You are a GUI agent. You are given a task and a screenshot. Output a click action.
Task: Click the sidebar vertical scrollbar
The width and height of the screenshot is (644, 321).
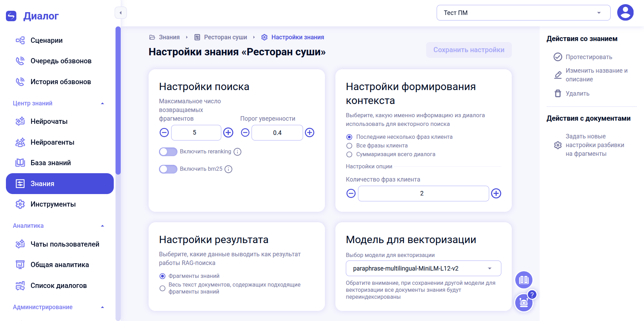(118, 100)
